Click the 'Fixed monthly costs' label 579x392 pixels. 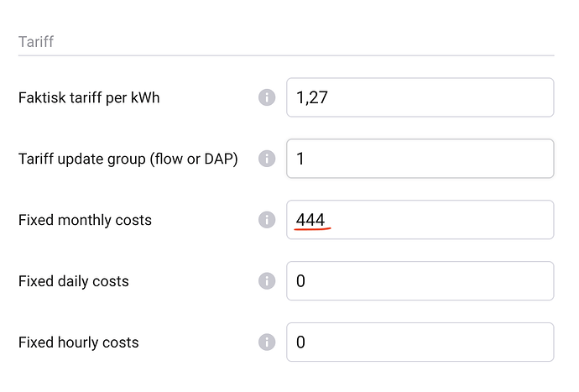coord(85,220)
